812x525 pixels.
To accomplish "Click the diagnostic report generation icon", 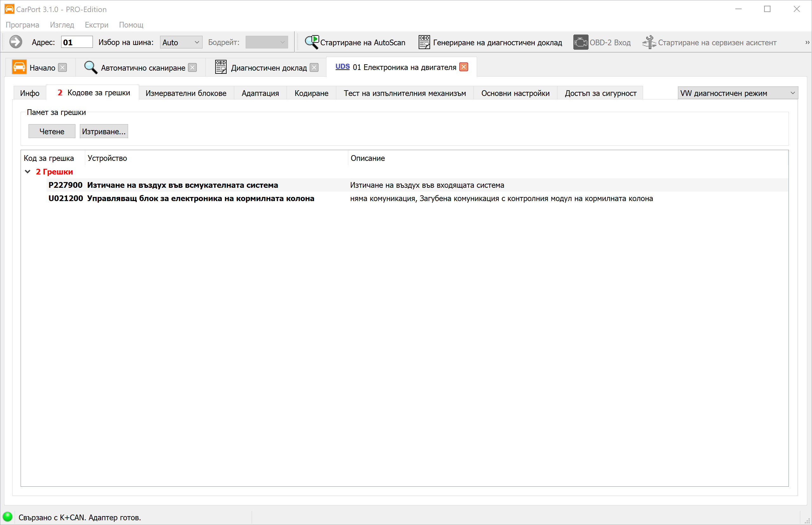I will click(424, 42).
